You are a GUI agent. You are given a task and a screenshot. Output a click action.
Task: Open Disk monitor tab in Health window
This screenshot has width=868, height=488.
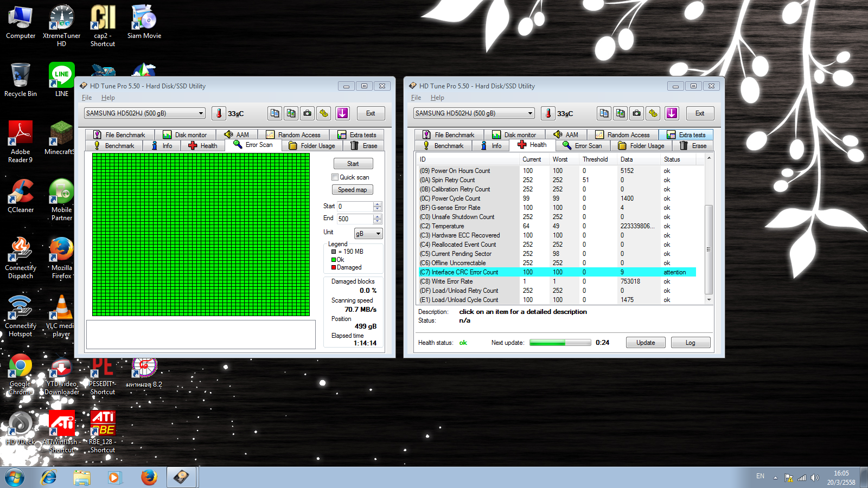click(514, 135)
